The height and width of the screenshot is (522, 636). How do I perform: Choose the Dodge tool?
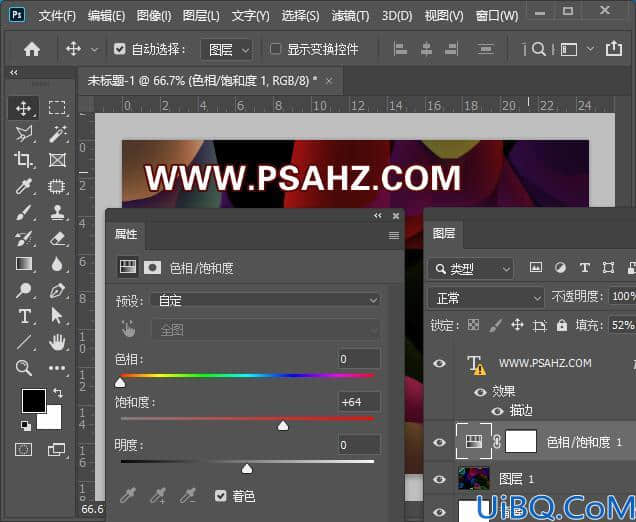coord(23,290)
